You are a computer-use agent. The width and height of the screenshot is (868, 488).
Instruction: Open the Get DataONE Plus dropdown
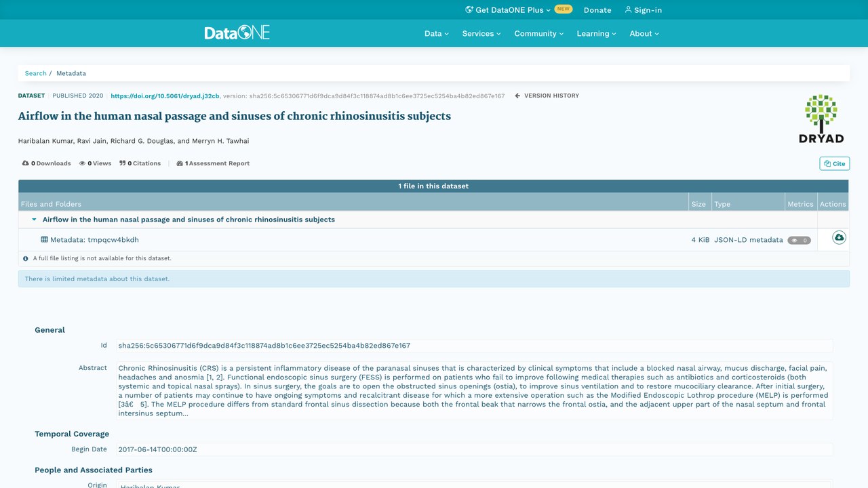pyautogui.click(x=508, y=10)
